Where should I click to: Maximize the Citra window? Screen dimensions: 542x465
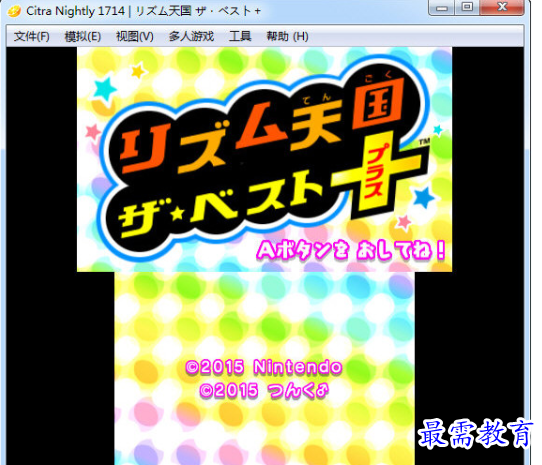467,8
